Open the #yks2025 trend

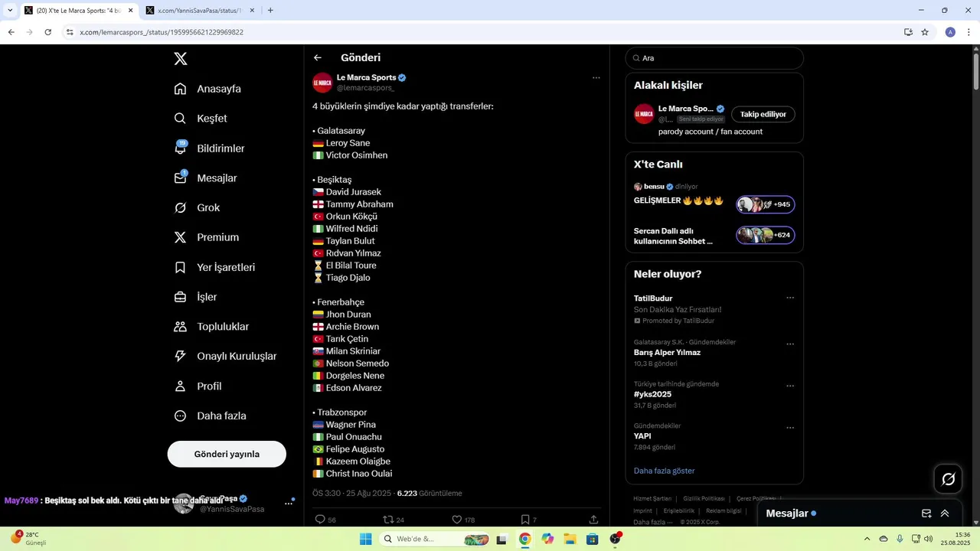pos(652,394)
